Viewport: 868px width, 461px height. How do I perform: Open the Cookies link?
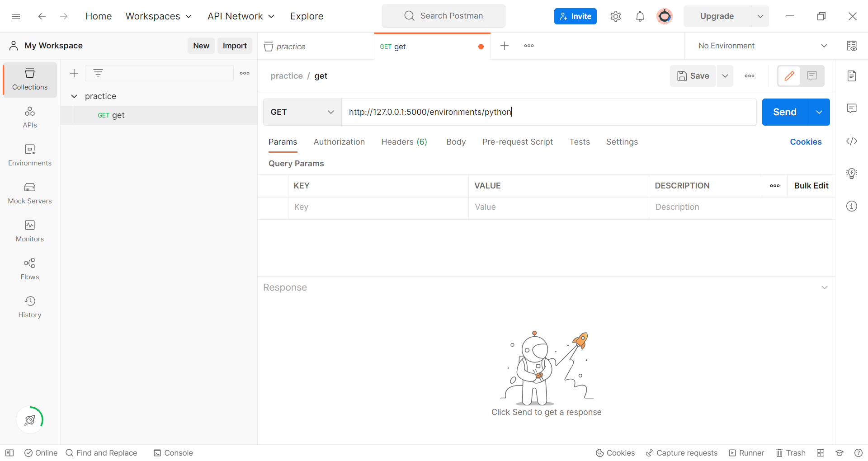[x=806, y=142]
